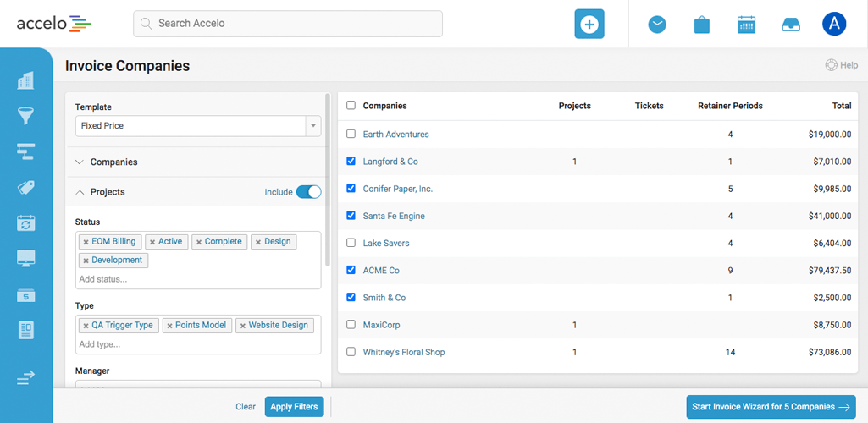Toggle the Projects Include switch
Screen dimensions: 868x423
308,192
